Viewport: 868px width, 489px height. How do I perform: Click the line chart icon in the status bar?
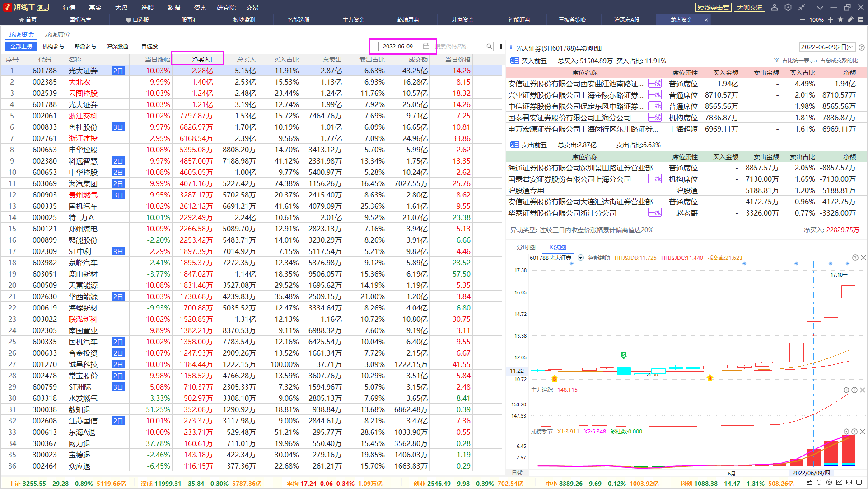pos(839,483)
